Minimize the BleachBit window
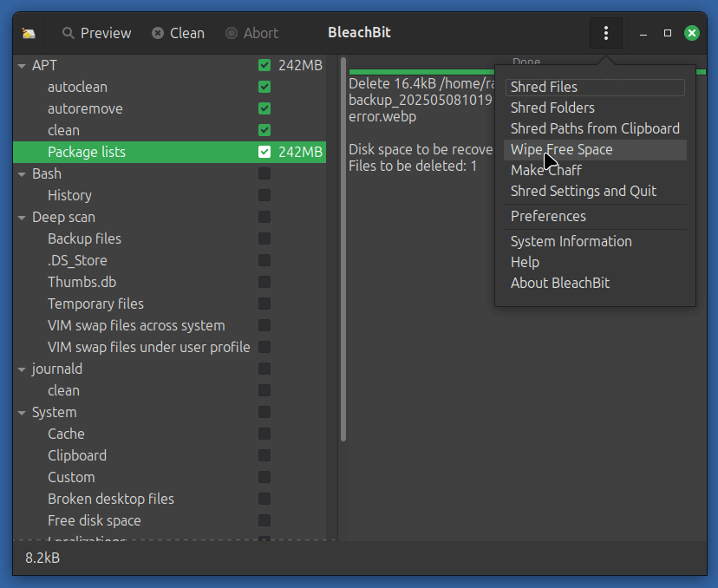The image size is (718, 588). [643, 34]
